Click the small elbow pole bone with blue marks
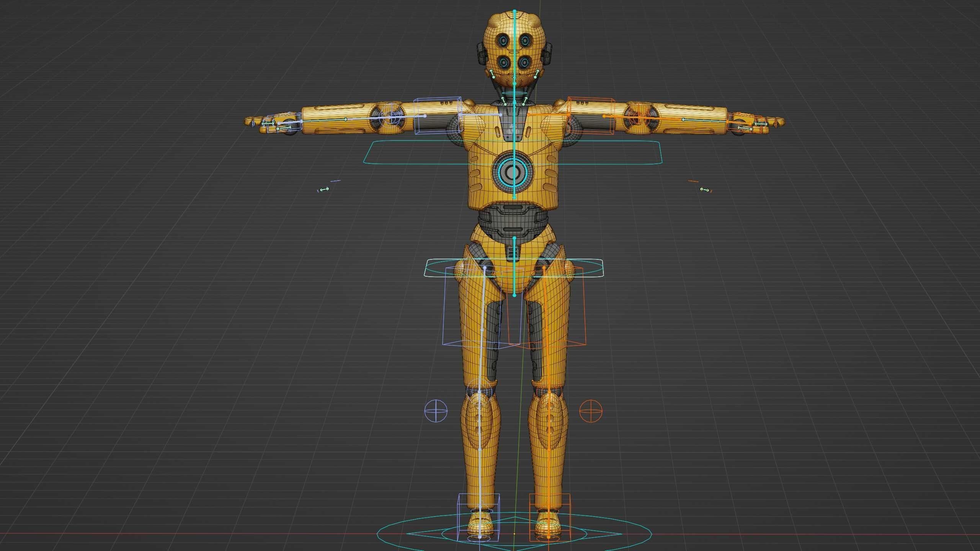The width and height of the screenshot is (980, 551). 325,189
